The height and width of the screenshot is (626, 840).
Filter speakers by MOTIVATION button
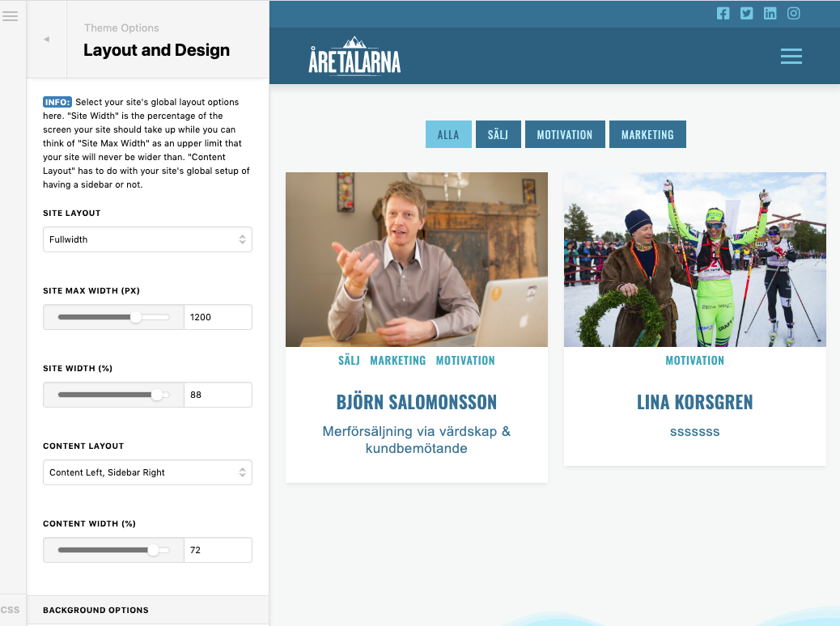point(565,134)
